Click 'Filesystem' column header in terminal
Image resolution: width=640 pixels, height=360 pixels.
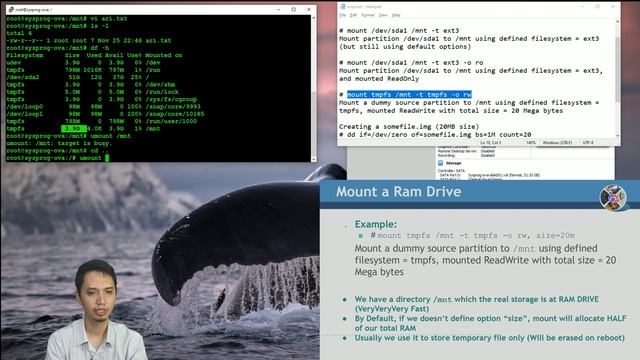(x=24, y=55)
